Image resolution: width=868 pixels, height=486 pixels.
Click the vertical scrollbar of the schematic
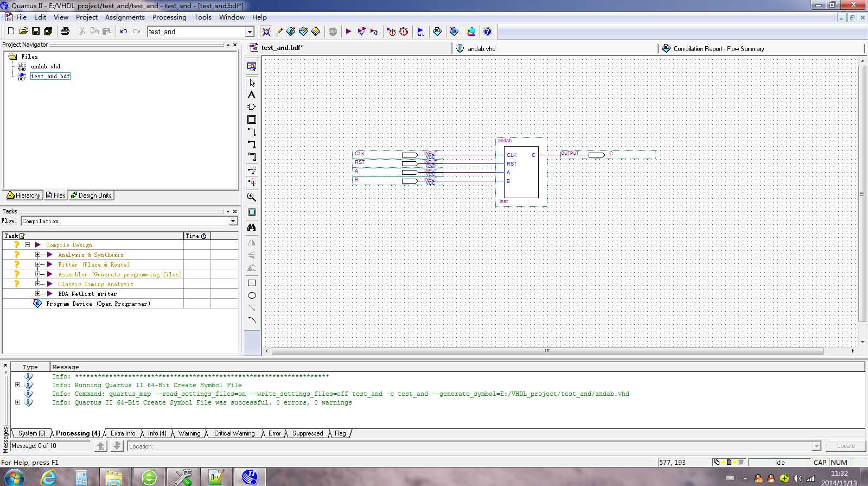pyautogui.click(x=863, y=193)
